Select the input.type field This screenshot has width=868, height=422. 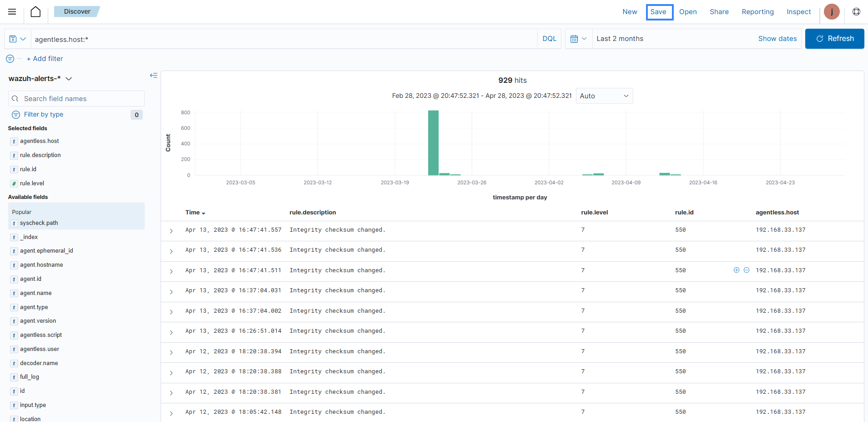pos(33,405)
